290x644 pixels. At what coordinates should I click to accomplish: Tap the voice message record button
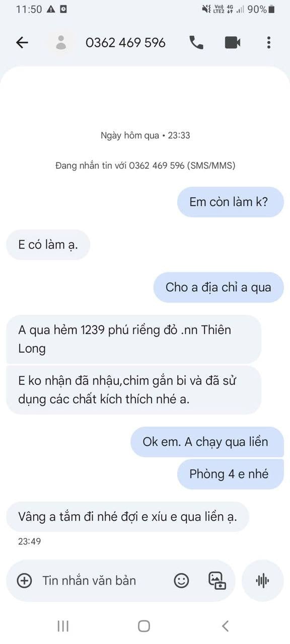click(262, 581)
